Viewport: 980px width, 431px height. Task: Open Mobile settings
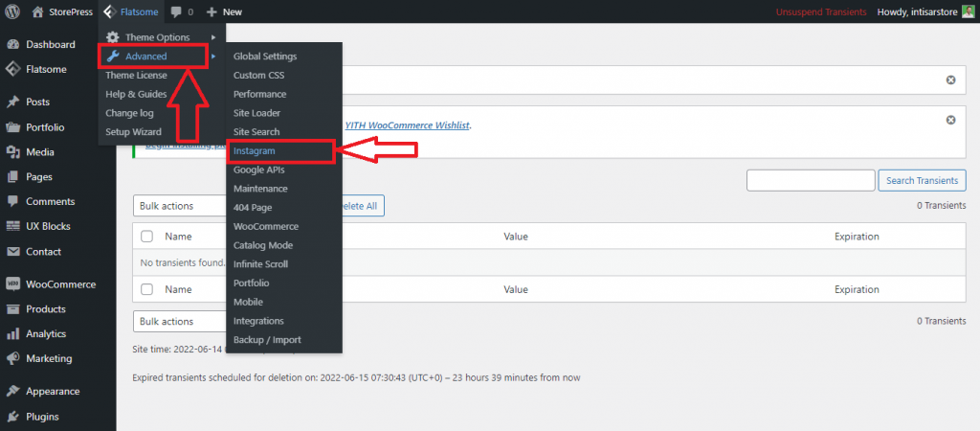(x=248, y=302)
